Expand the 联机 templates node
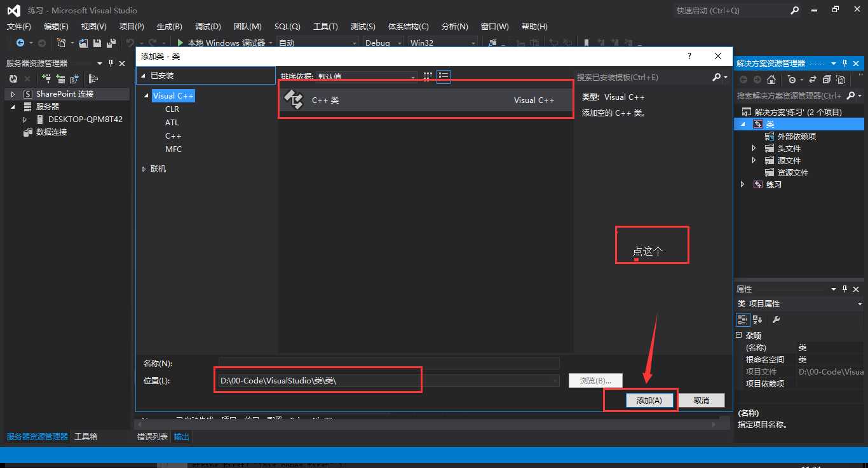The width and height of the screenshot is (868, 468). (x=144, y=169)
